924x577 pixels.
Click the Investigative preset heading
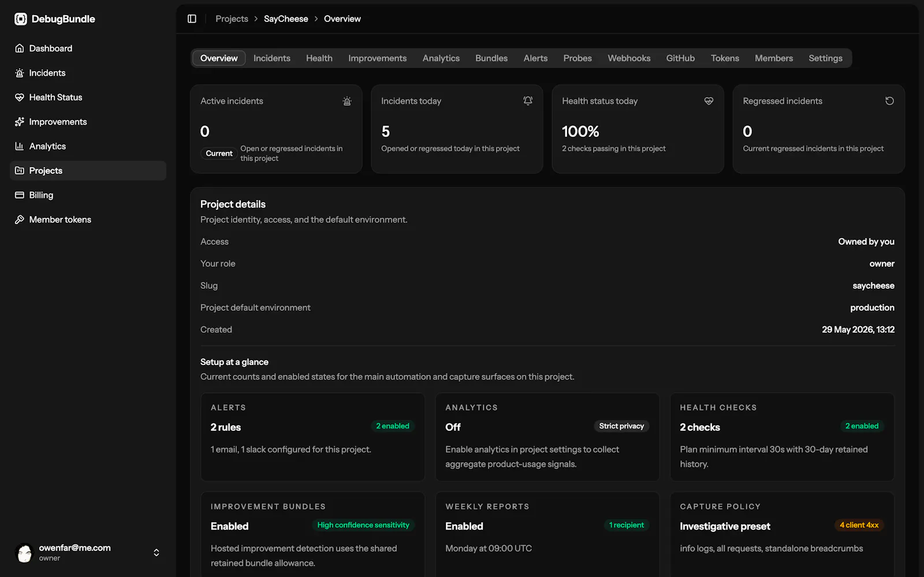(725, 526)
